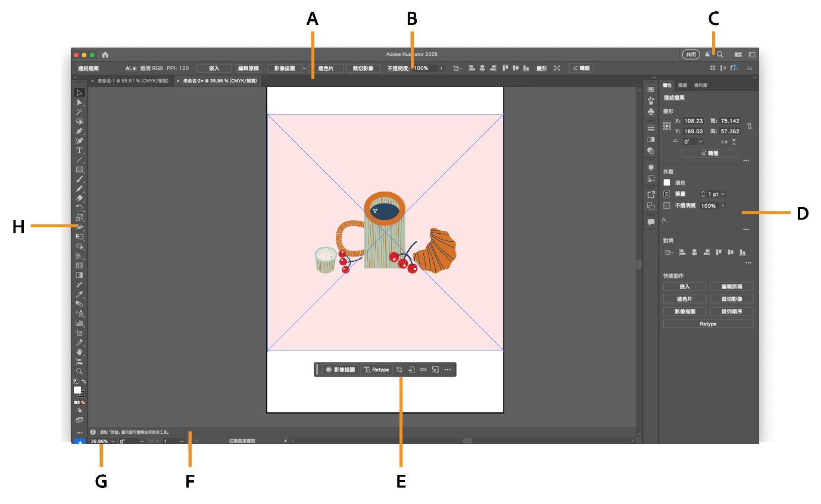821x504 pixels.
Task: Click the X coordinate field showing 108.23
Action: 692,121
